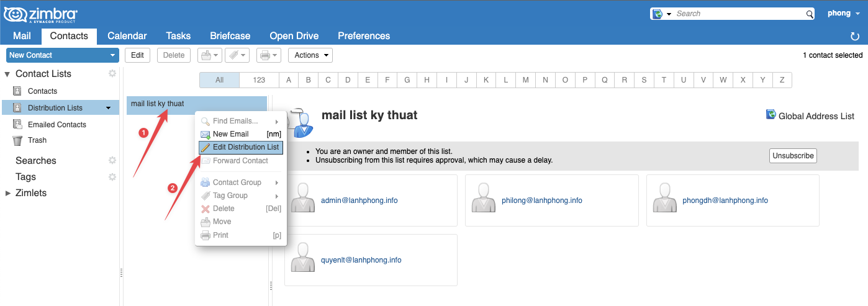868x306 pixels.
Task: Choose Delete in context menu
Action: click(240, 209)
